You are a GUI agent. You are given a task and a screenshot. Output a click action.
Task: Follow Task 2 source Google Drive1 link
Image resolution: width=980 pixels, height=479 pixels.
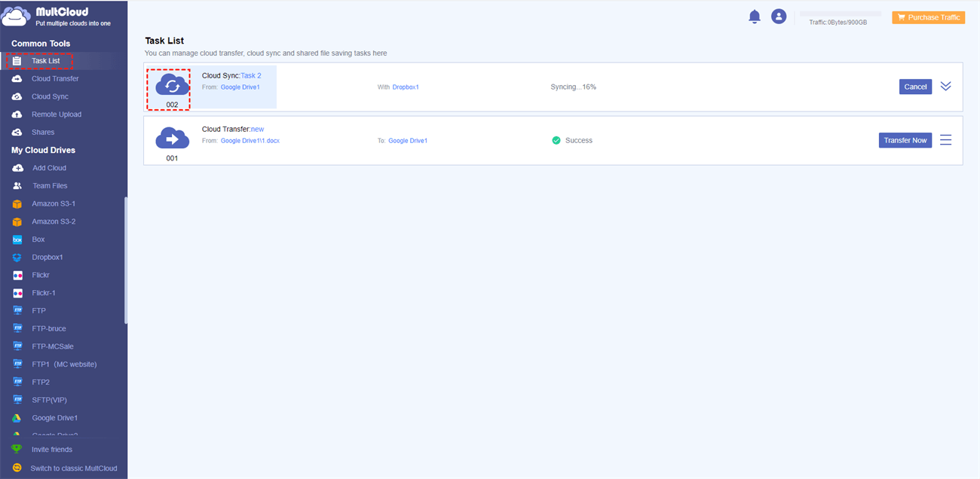(240, 87)
